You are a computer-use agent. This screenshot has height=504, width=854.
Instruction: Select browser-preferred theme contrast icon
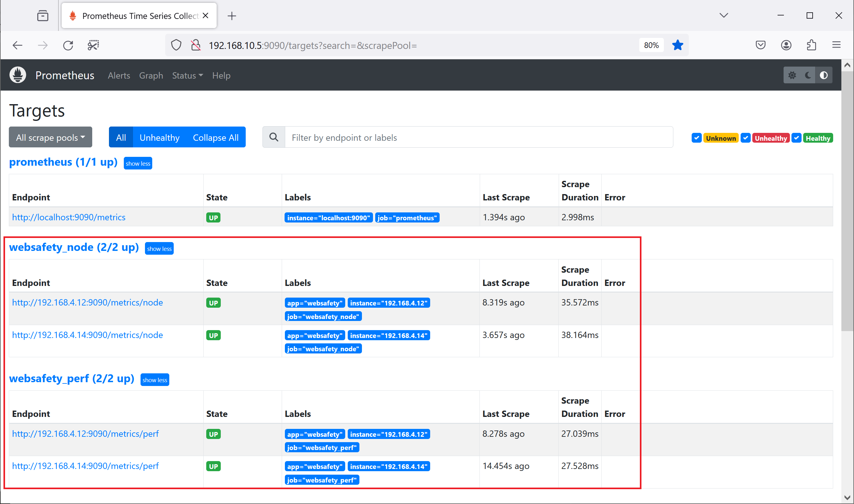[824, 75]
